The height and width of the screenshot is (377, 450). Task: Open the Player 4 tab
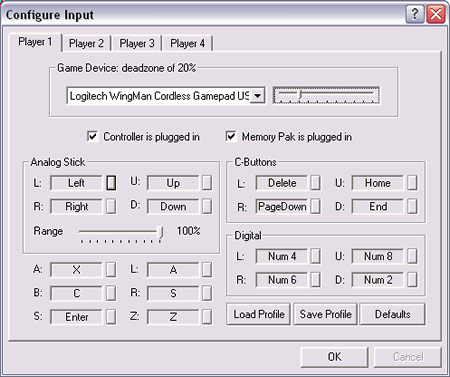click(188, 43)
